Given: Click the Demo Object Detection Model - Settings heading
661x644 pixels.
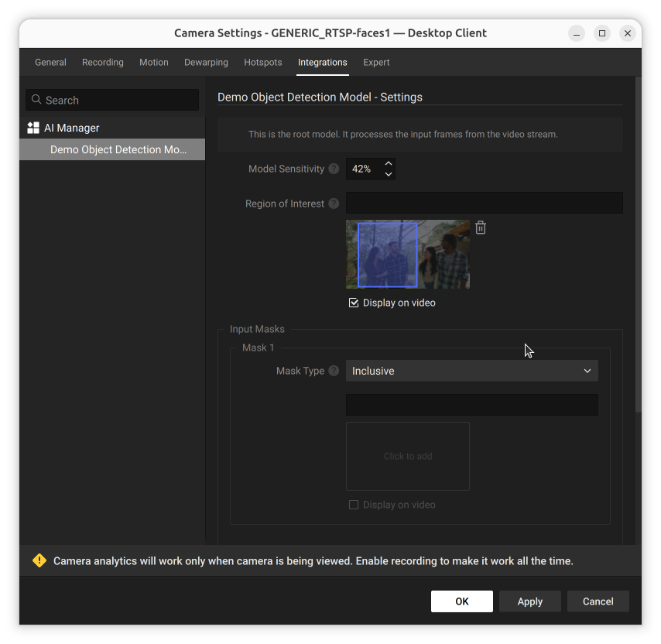Looking at the screenshot, I should [x=320, y=97].
